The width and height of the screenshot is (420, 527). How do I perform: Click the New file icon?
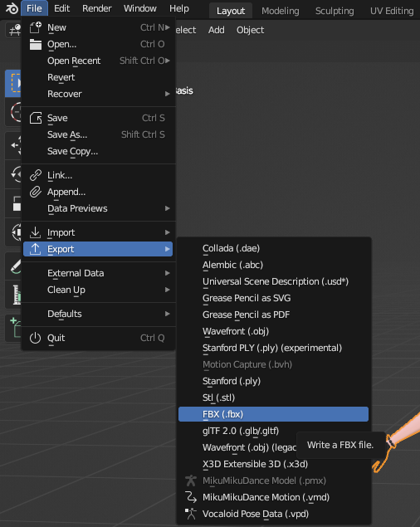click(36, 27)
